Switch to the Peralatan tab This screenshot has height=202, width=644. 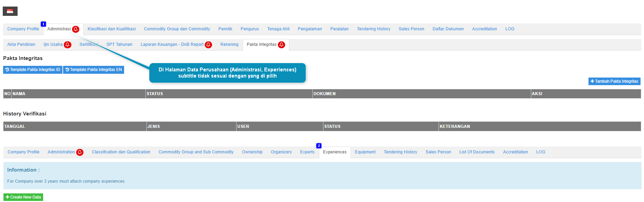(x=339, y=29)
